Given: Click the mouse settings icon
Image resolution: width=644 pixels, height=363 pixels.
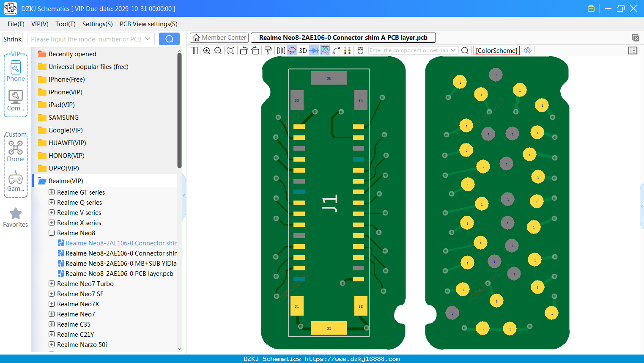Looking at the screenshot, I should click(361, 50).
